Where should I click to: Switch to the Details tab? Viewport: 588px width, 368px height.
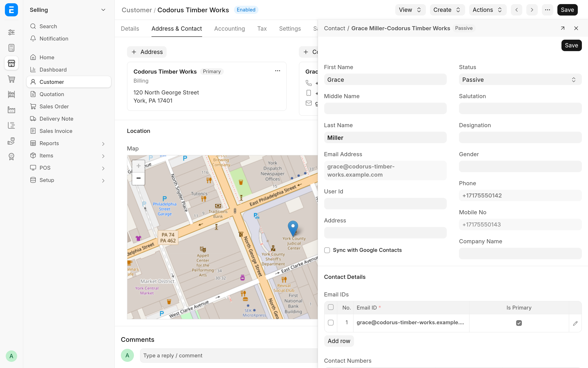click(x=130, y=29)
